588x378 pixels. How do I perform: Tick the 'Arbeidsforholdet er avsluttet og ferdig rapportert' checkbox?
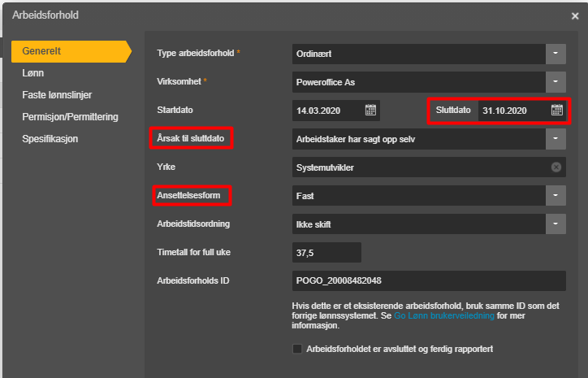point(297,349)
